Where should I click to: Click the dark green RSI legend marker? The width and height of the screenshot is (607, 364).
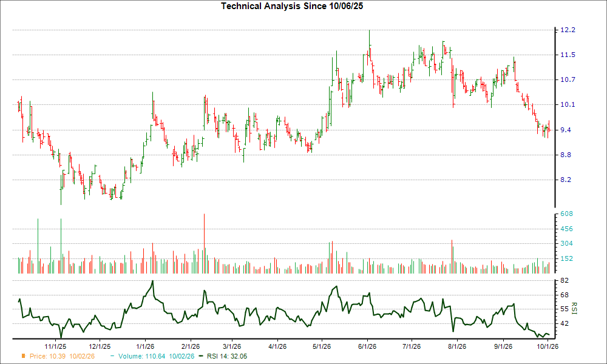point(200,356)
